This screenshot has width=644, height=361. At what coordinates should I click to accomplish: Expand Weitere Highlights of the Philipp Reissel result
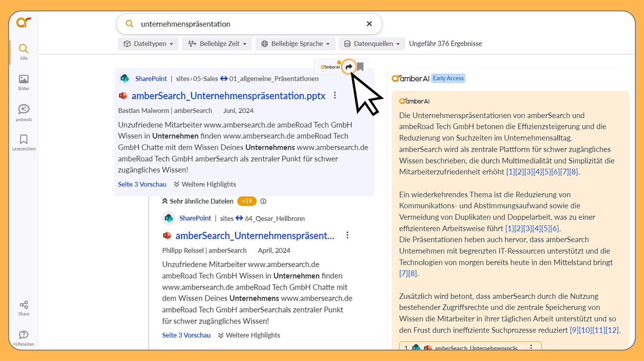tap(249, 335)
